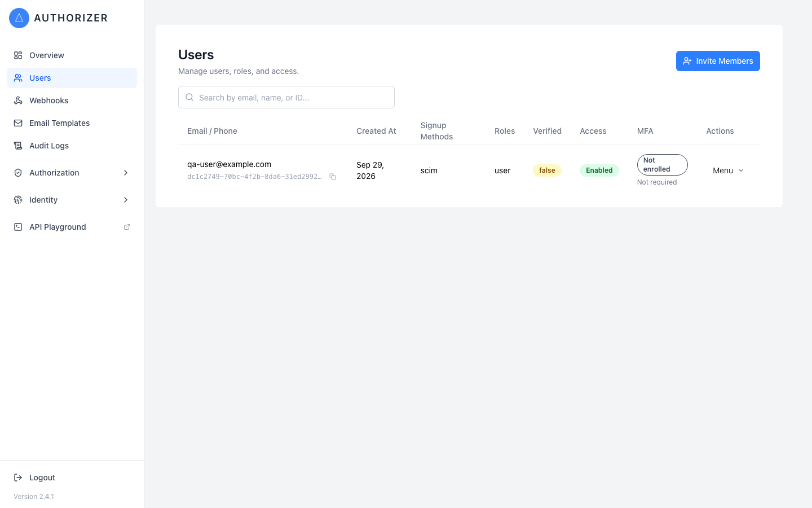This screenshot has height=508, width=812.
Task: Click the Enabled access badge
Action: click(599, 170)
